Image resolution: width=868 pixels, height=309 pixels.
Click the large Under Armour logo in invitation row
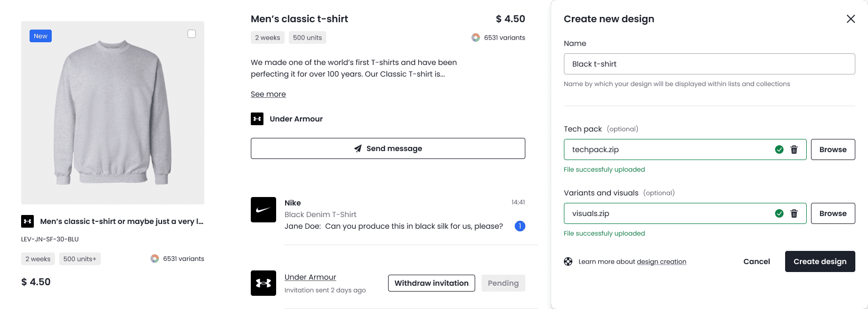[x=263, y=283]
